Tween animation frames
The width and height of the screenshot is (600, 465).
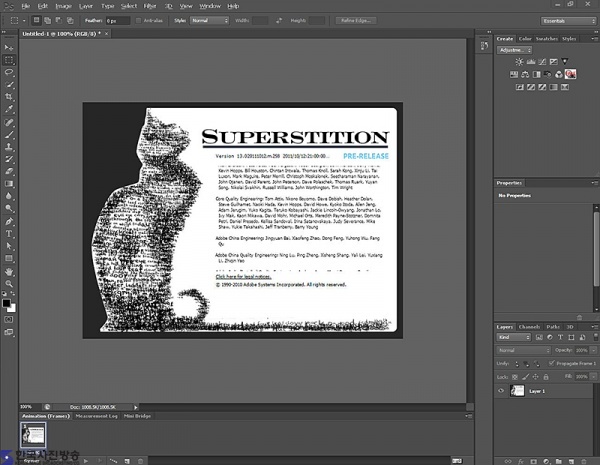click(114, 461)
